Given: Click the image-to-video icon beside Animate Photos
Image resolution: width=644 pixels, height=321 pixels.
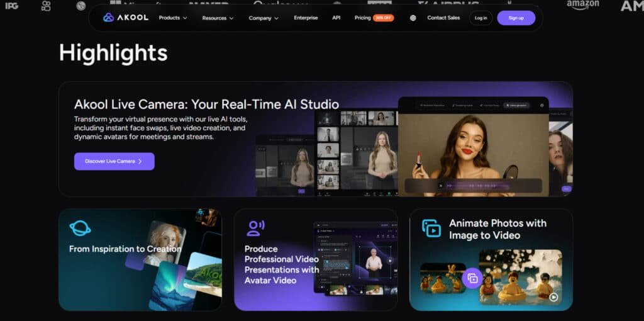Looking at the screenshot, I should click(x=431, y=228).
